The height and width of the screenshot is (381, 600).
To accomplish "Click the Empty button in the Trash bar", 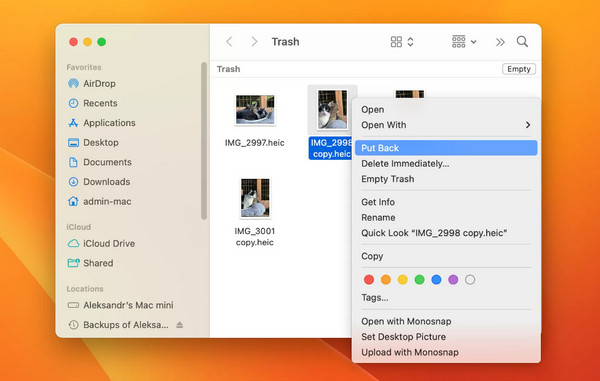I will click(x=519, y=69).
